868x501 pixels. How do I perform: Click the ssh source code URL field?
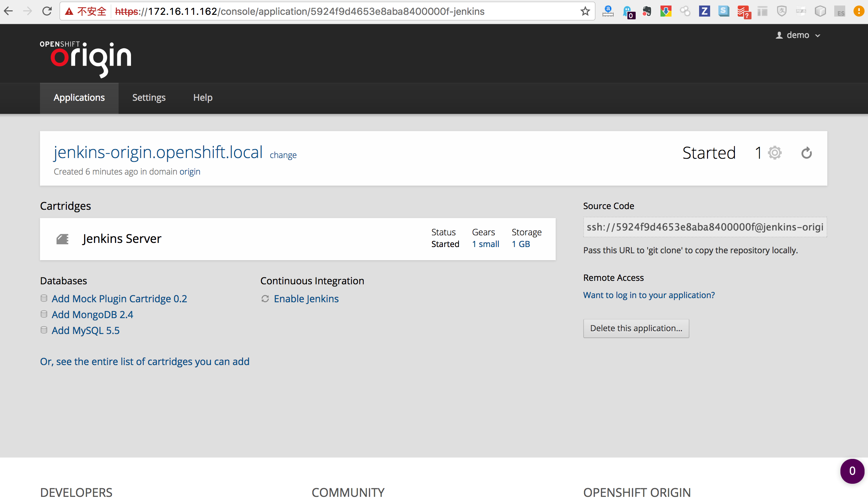(705, 227)
